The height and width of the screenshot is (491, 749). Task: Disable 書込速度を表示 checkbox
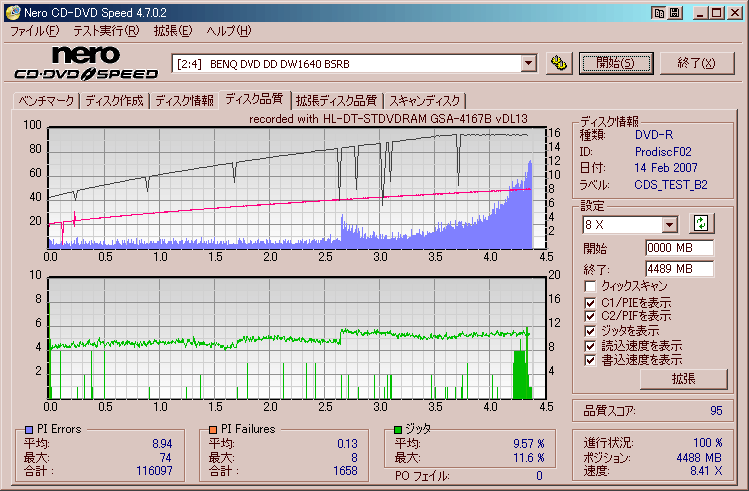pos(590,360)
